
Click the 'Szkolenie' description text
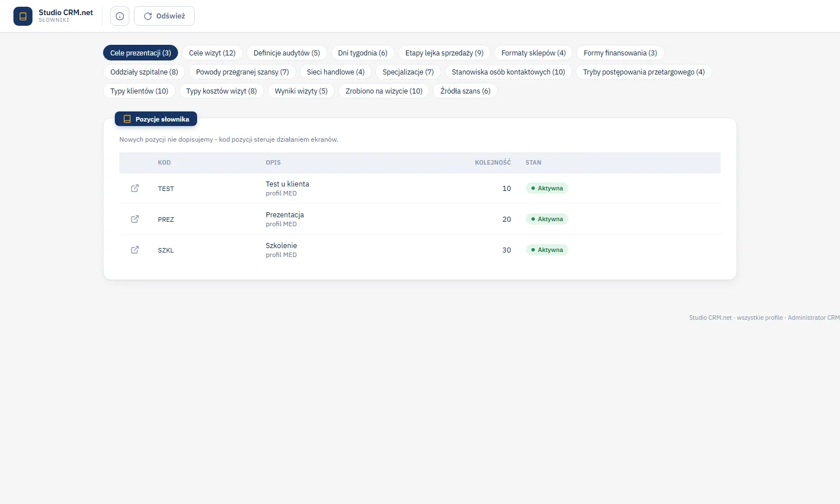tap(281, 245)
